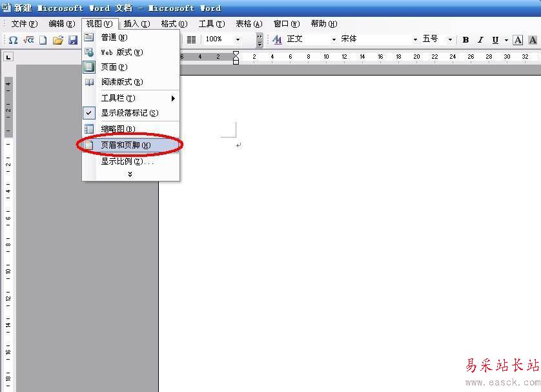Save the document with the floppy icon
Screen dimensions: 541x392
pyautogui.click(x=73, y=40)
